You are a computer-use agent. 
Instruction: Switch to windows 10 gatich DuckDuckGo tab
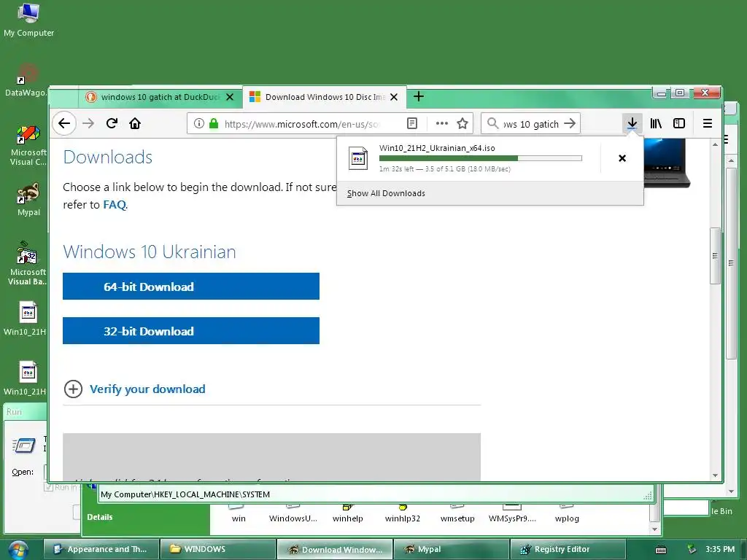(160, 97)
